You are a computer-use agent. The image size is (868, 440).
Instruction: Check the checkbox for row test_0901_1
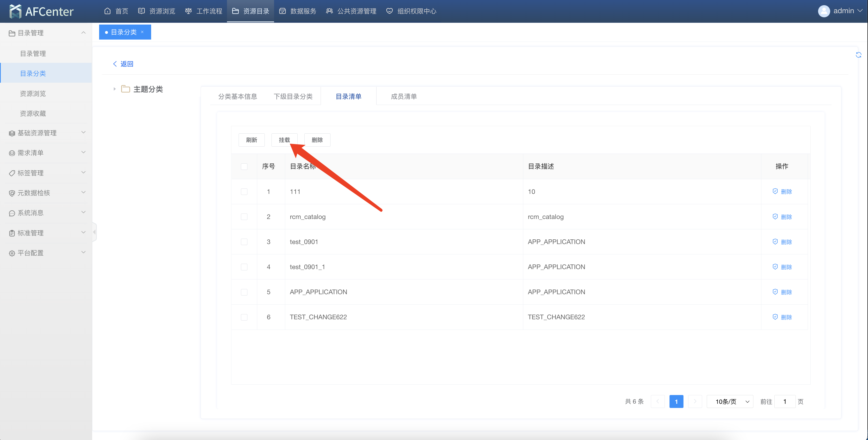click(244, 267)
